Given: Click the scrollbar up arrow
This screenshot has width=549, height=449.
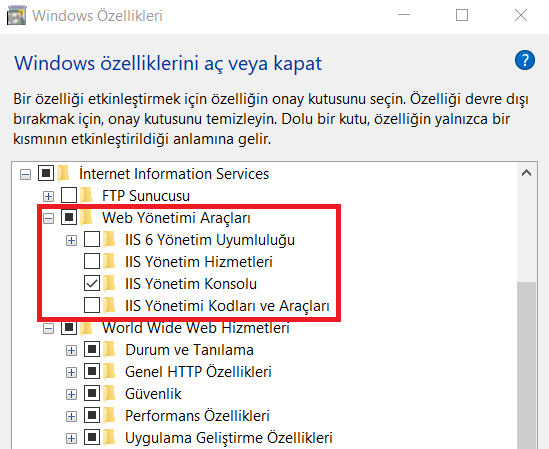Looking at the screenshot, I should click(527, 173).
